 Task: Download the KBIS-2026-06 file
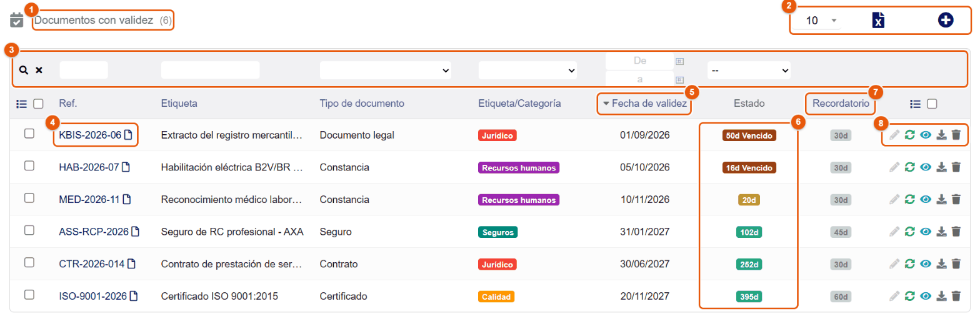tap(942, 135)
